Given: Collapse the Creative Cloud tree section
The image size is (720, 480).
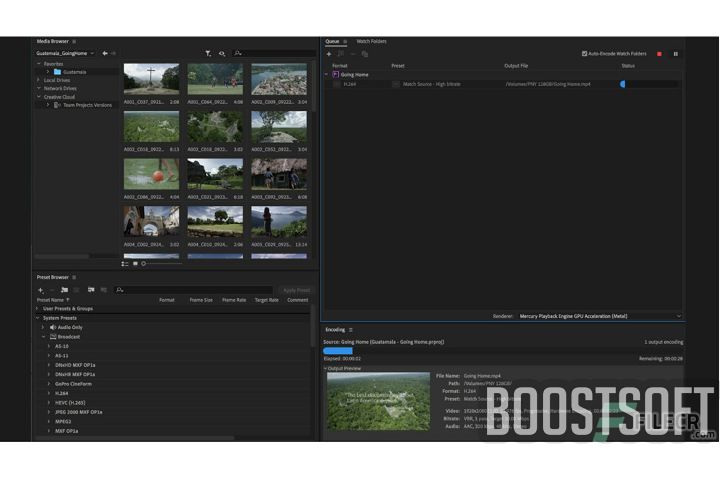Looking at the screenshot, I should pos(39,97).
